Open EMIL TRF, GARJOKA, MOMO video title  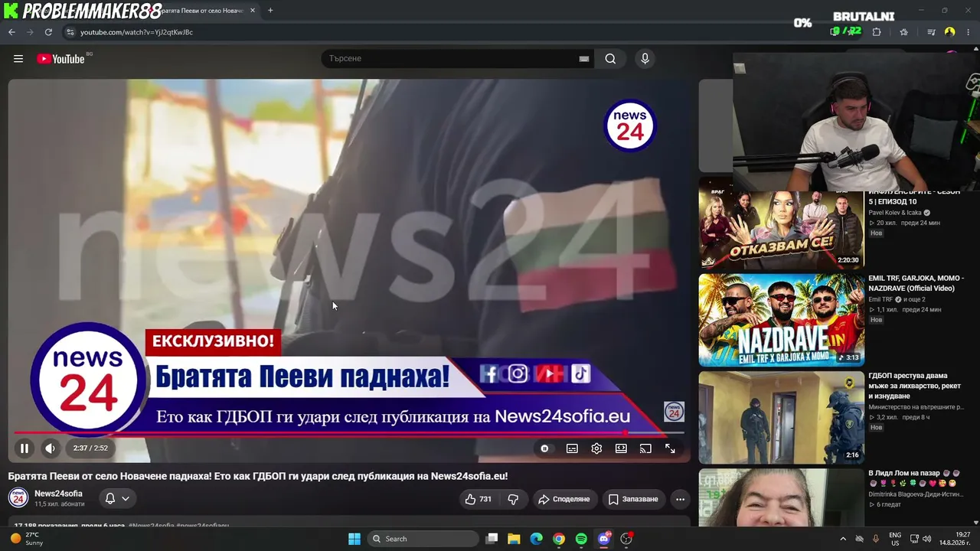click(x=916, y=283)
